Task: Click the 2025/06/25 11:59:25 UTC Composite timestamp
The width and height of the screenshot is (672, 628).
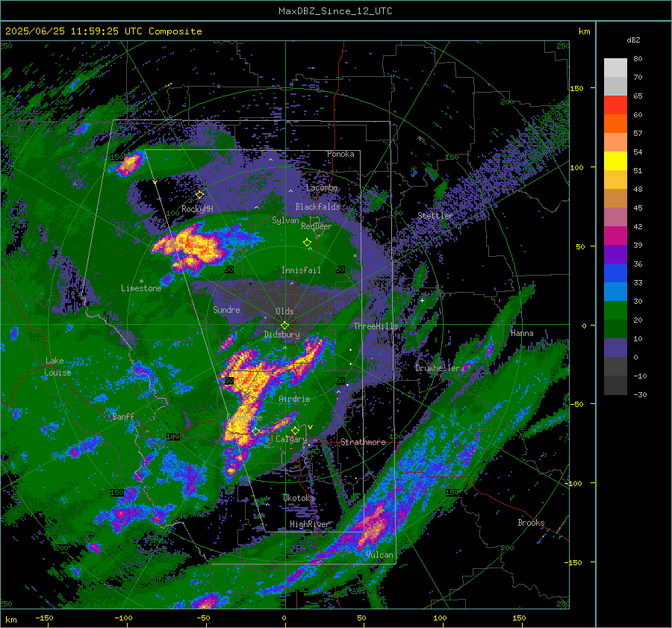Action: pyautogui.click(x=103, y=31)
